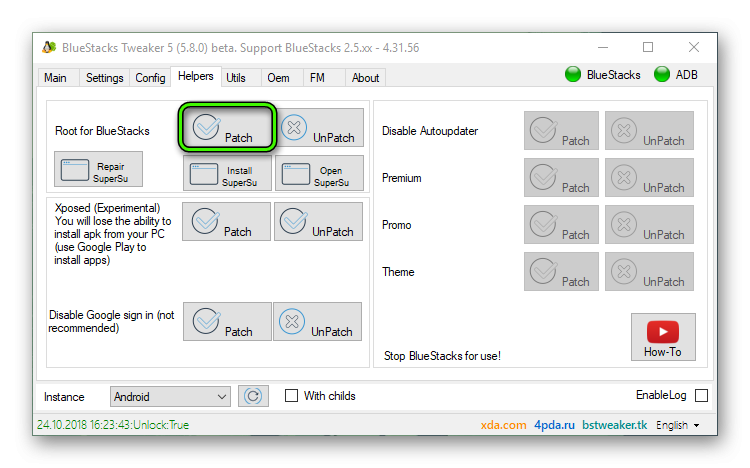Select the Helpers tab

click(196, 76)
